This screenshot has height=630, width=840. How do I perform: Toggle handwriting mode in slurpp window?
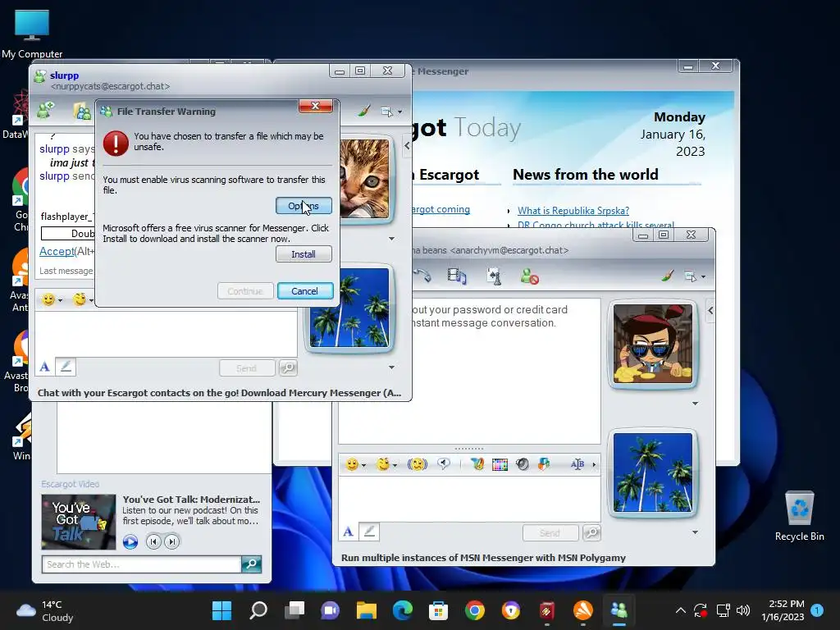tap(66, 367)
